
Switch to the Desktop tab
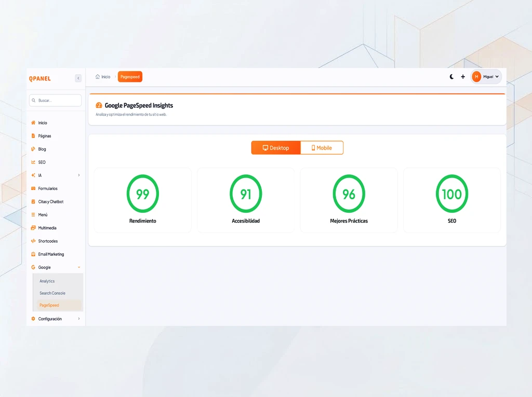click(276, 148)
